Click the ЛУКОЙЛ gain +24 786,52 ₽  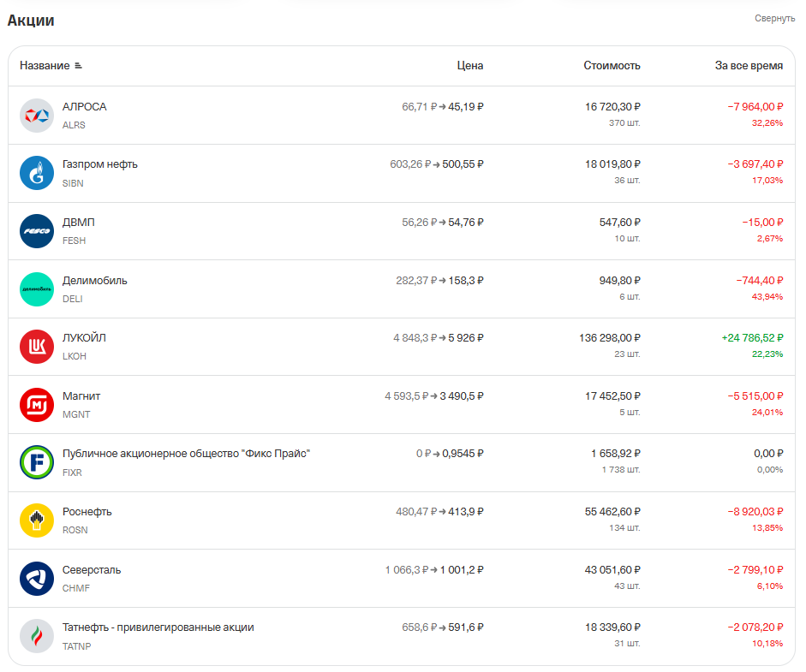coord(753,338)
